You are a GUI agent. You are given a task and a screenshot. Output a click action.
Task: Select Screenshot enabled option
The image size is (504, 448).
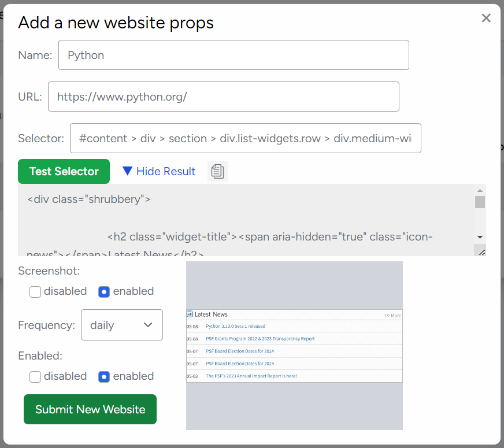(104, 292)
